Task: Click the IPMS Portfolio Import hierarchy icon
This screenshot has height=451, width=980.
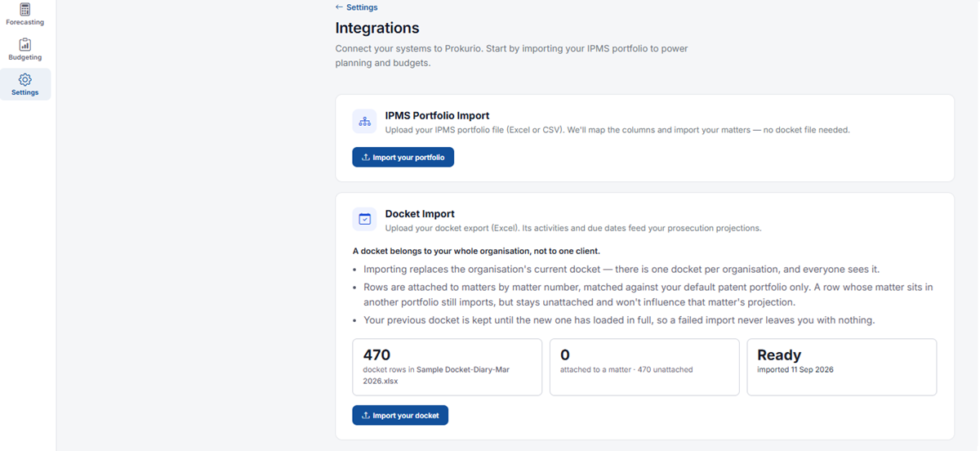Action: pos(365,122)
